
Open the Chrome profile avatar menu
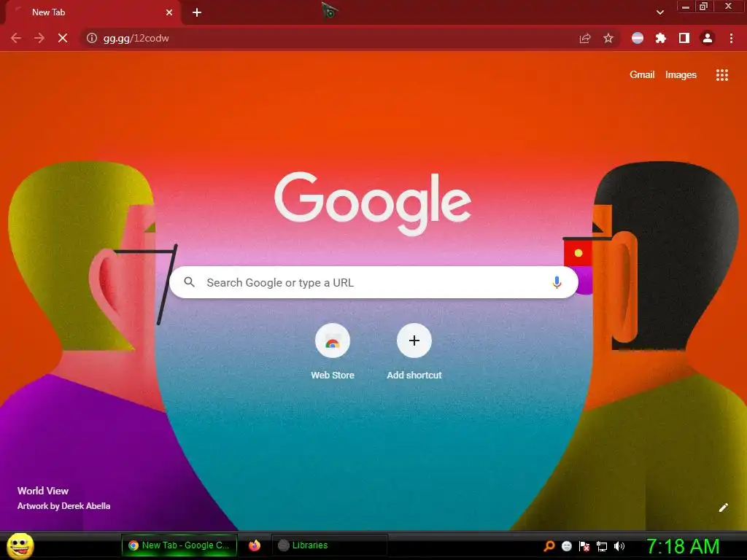pyautogui.click(x=708, y=38)
